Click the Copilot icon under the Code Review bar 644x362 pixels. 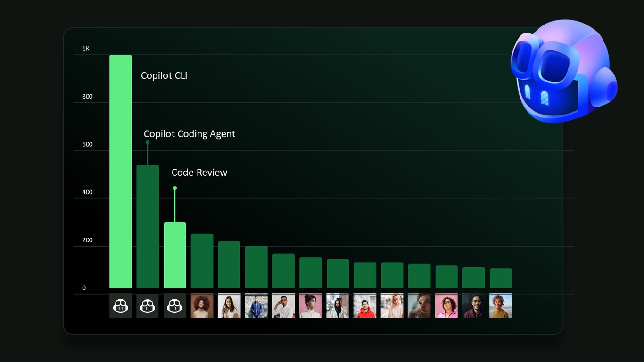pyautogui.click(x=175, y=306)
